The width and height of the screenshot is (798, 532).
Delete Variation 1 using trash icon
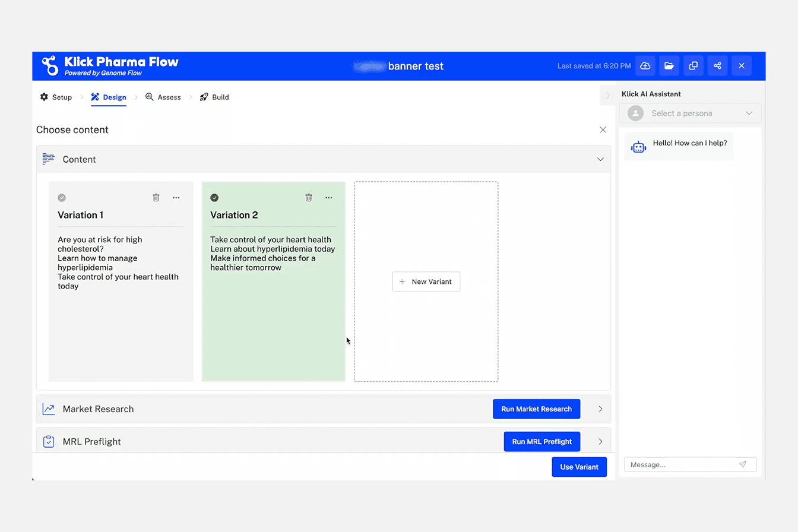click(x=156, y=198)
